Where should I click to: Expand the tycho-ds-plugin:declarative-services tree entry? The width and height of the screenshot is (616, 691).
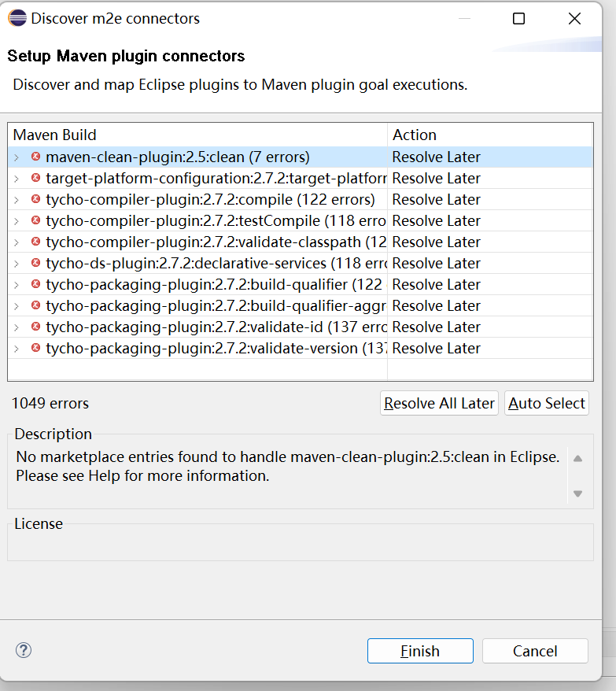17,263
